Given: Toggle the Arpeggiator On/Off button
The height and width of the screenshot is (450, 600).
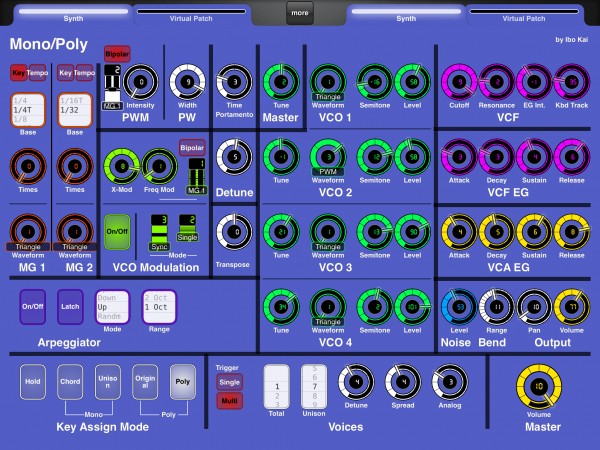Looking at the screenshot, I should click(33, 307).
